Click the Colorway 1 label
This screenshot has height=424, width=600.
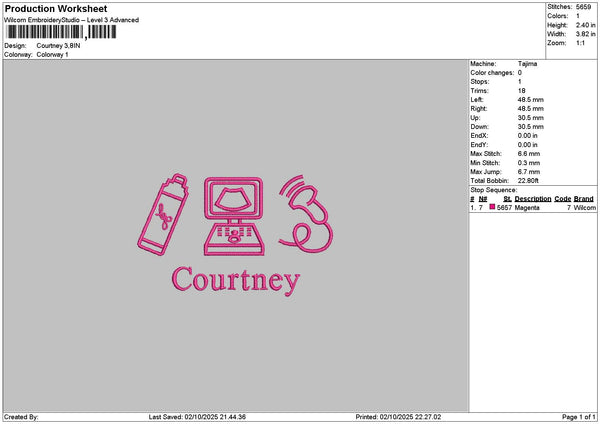(52, 54)
